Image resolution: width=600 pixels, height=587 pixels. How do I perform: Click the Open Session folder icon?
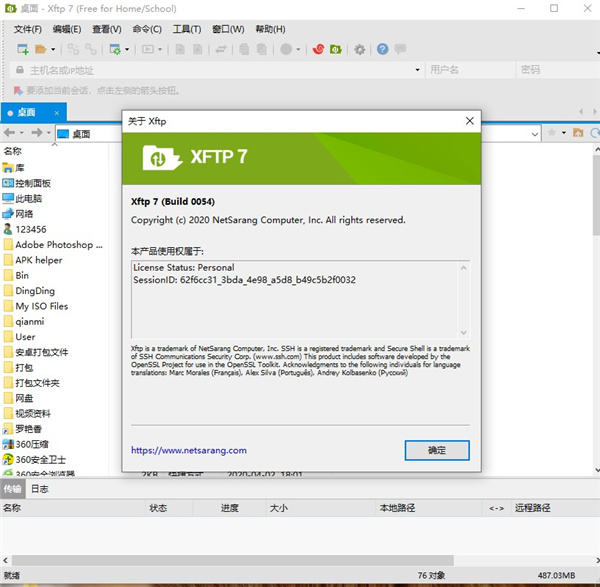[41, 49]
